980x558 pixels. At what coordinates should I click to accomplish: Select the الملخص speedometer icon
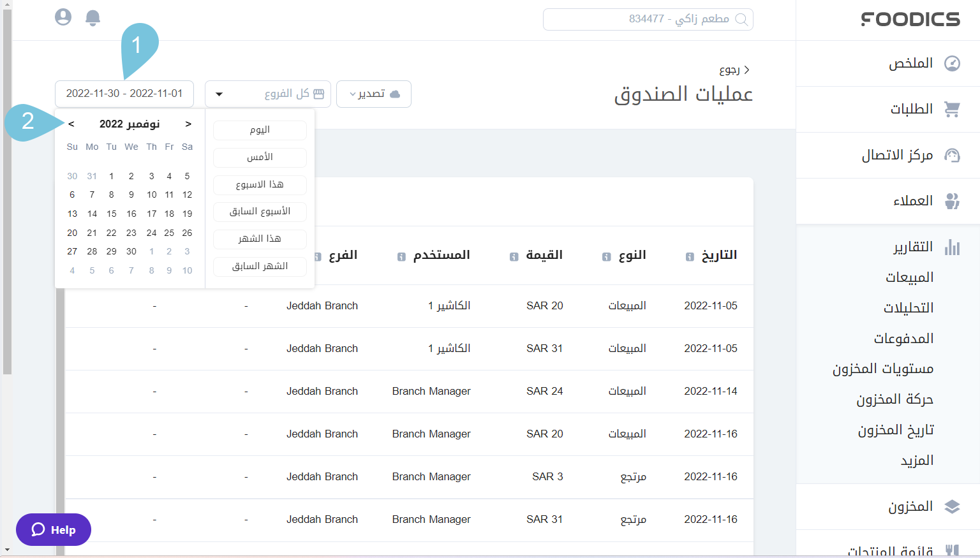952,63
